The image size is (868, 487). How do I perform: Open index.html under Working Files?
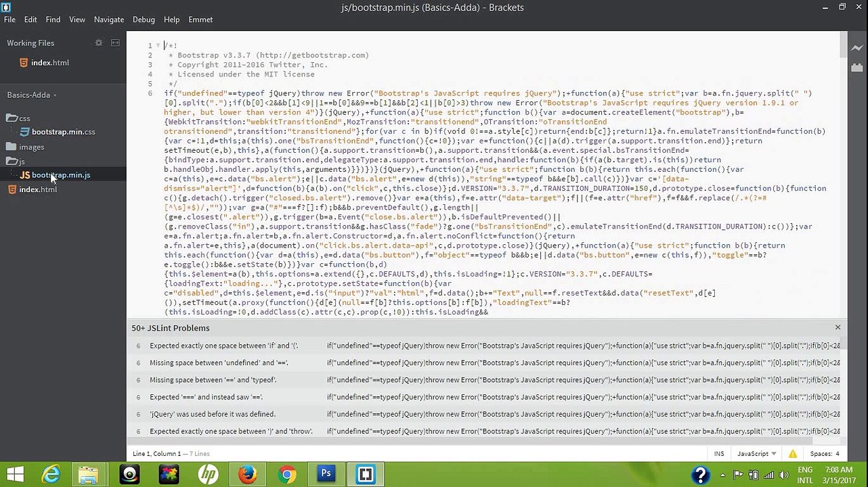(49, 62)
